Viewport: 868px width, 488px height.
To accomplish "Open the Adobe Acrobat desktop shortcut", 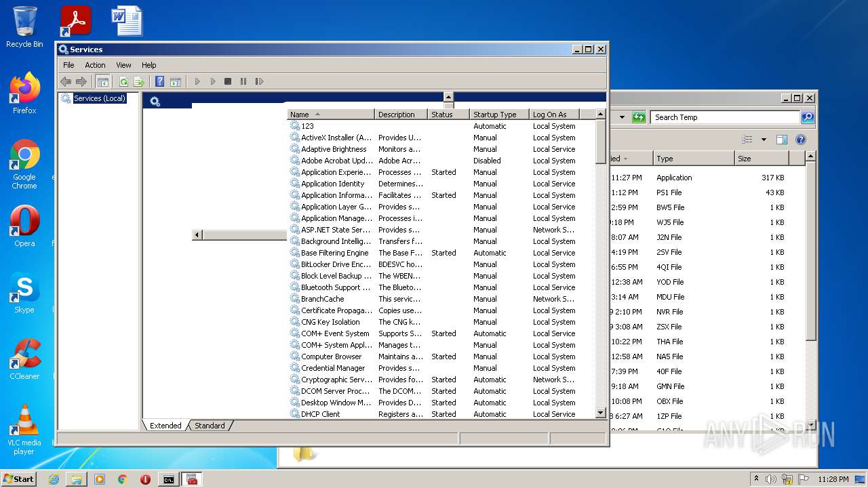I will point(75,21).
